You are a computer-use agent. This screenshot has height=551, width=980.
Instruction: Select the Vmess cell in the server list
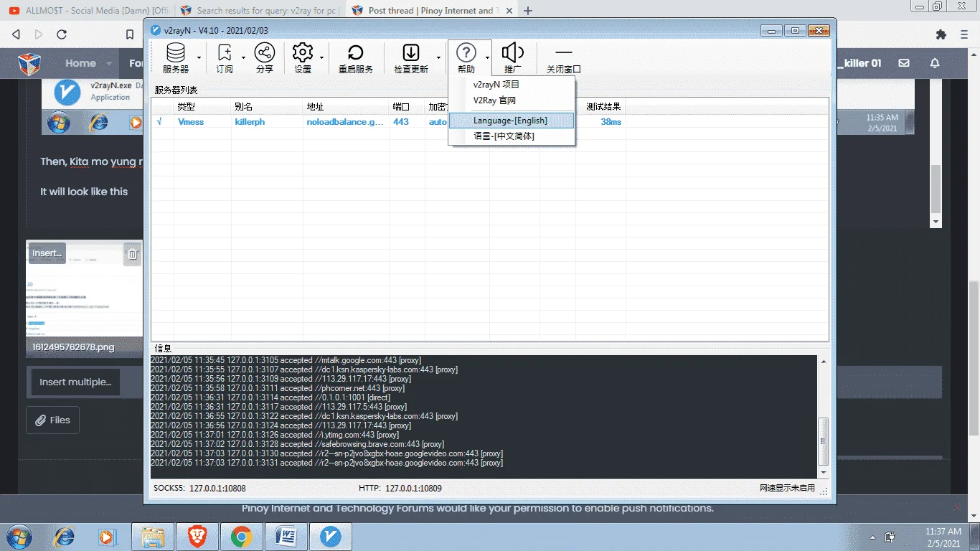pyautogui.click(x=191, y=122)
